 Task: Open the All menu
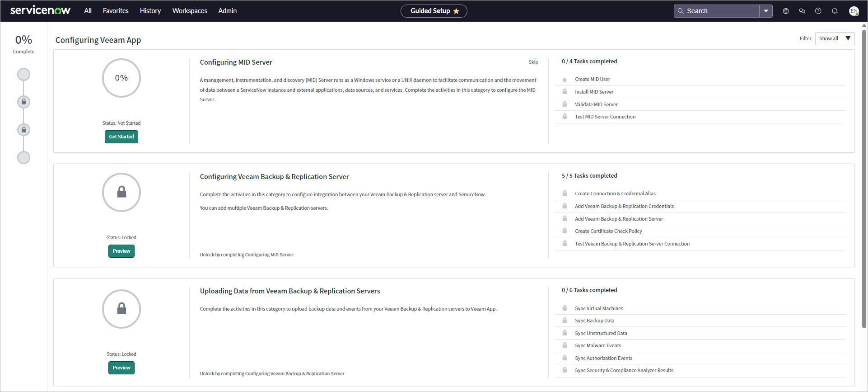[88, 11]
